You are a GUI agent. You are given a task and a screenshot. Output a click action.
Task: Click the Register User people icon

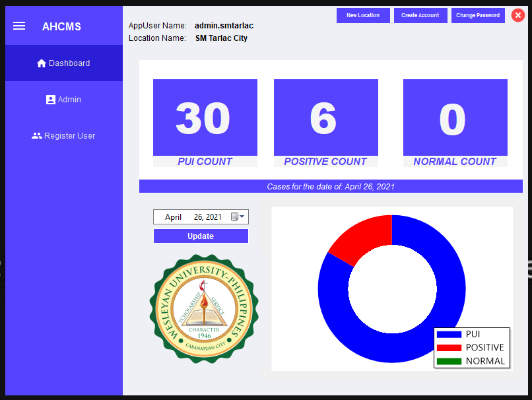(37, 136)
